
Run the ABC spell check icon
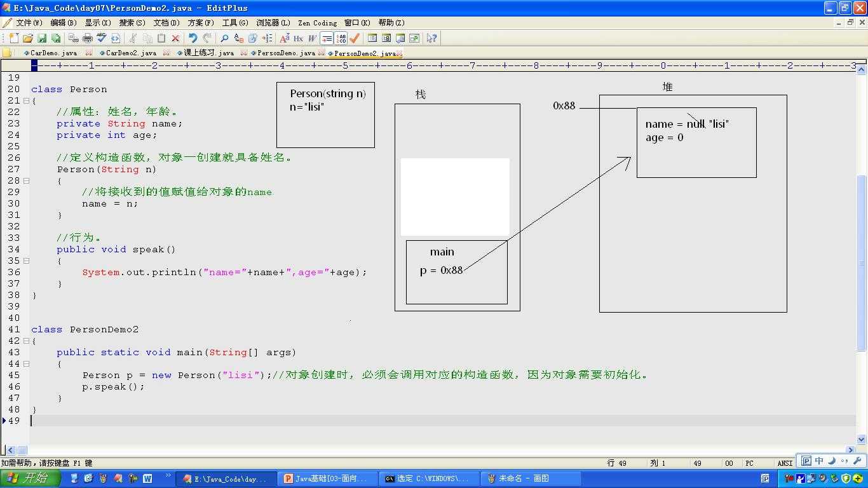(102, 38)
